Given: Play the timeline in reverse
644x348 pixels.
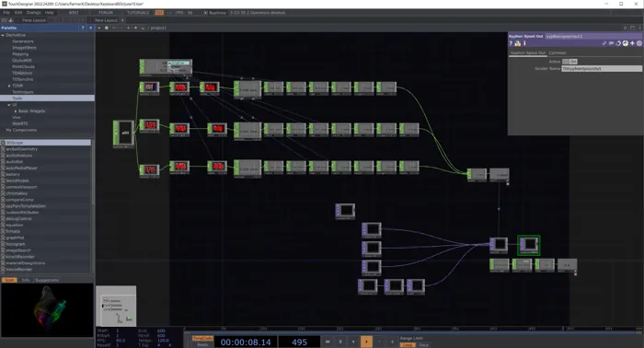Looking at the screenshot, I should click(353, 342).
